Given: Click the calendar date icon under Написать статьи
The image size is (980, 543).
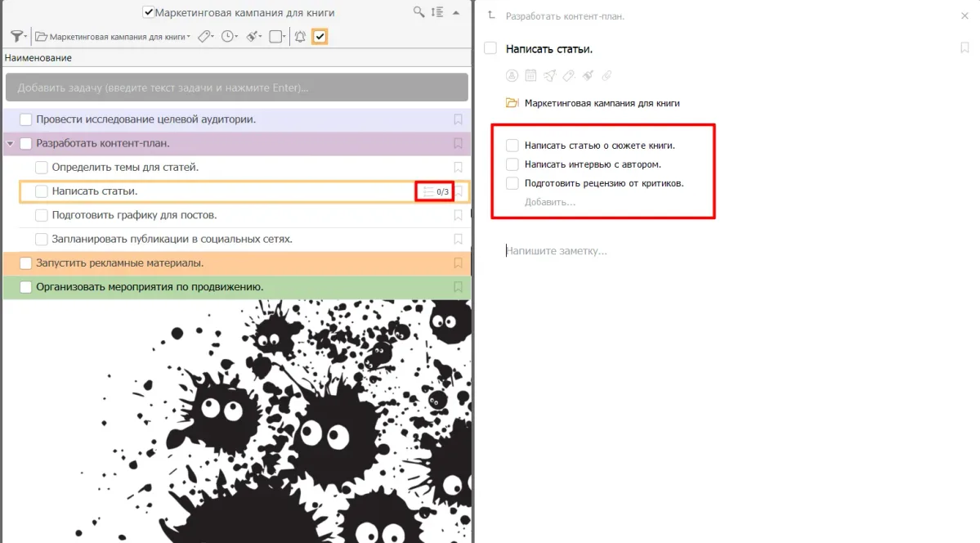Looking at the screenshot, I should [x=530, y=76].
